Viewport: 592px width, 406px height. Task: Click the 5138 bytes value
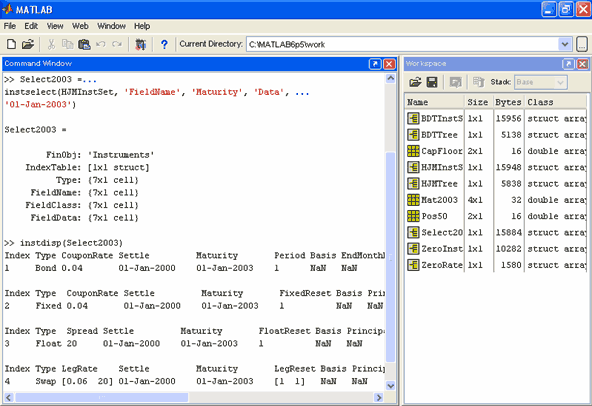coord(511,134)
